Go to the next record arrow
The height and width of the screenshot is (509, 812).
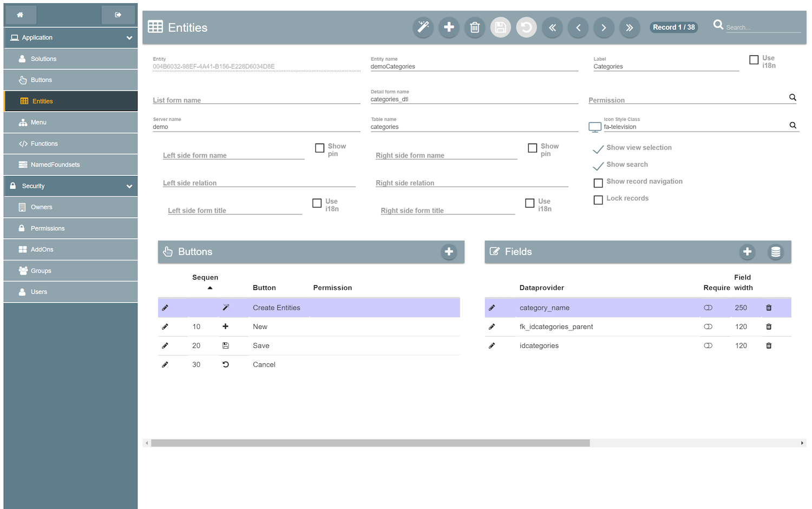click(x=604, y=27)
